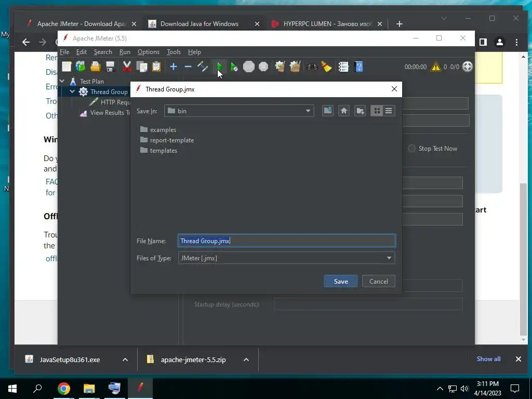
Task: Click the Start no pauses icon
Action: click(x=234, y=66)
